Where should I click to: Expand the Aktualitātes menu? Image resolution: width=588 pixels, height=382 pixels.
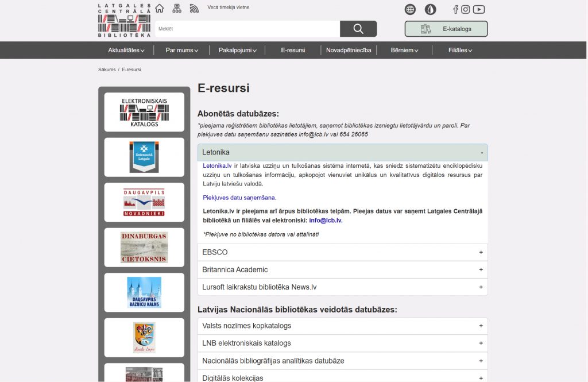pos(126,50)
